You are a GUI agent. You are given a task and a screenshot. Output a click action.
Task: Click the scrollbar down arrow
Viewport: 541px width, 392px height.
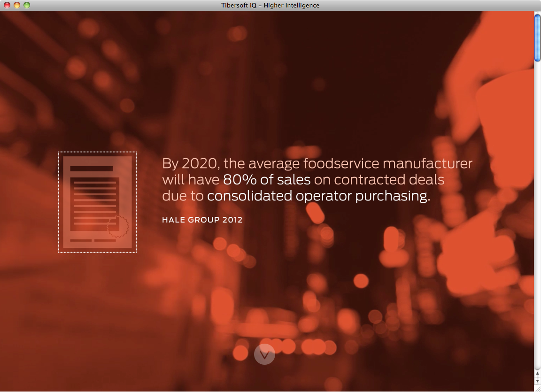click(537, 381)
